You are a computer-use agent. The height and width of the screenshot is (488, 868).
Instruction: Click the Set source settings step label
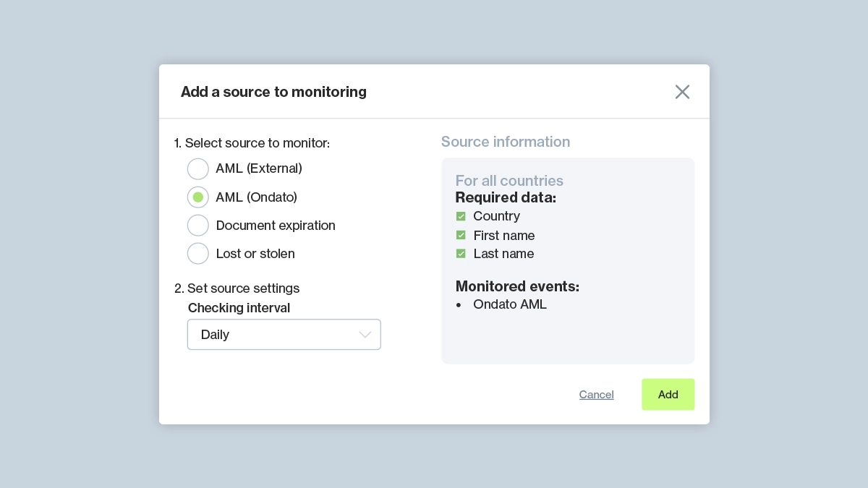(x=237, y=288)
